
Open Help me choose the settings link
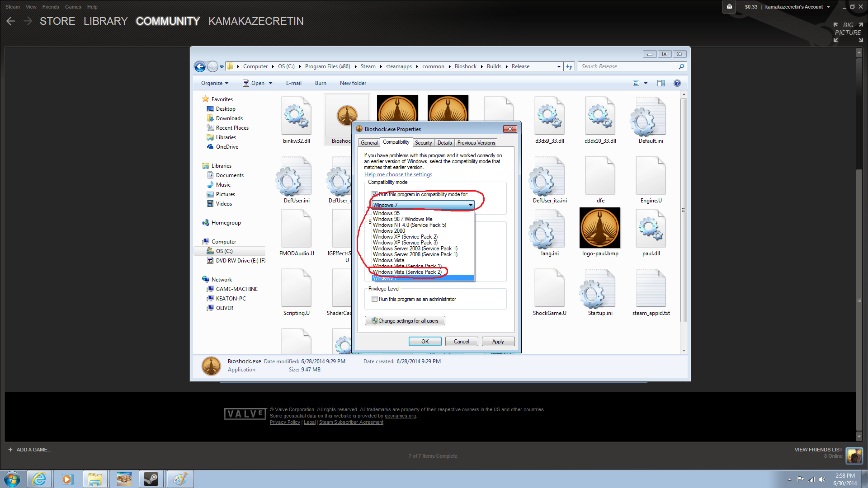[x=398, y=174]
